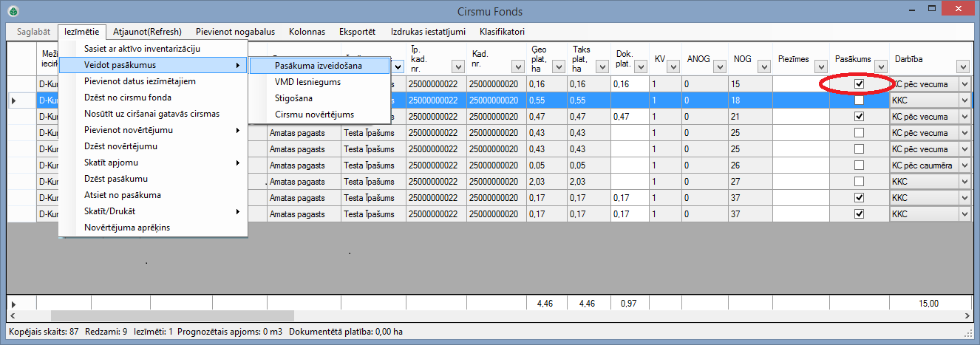Expand the Pievienot novērtējumu submenu
The image size is (980, 345).
point(153,130)
